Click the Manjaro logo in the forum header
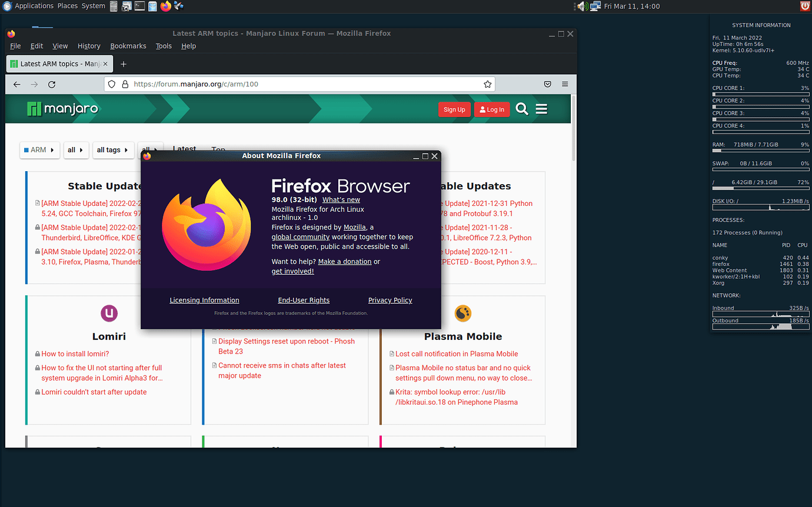Screen dimensions: 812x507 [62, 109]
